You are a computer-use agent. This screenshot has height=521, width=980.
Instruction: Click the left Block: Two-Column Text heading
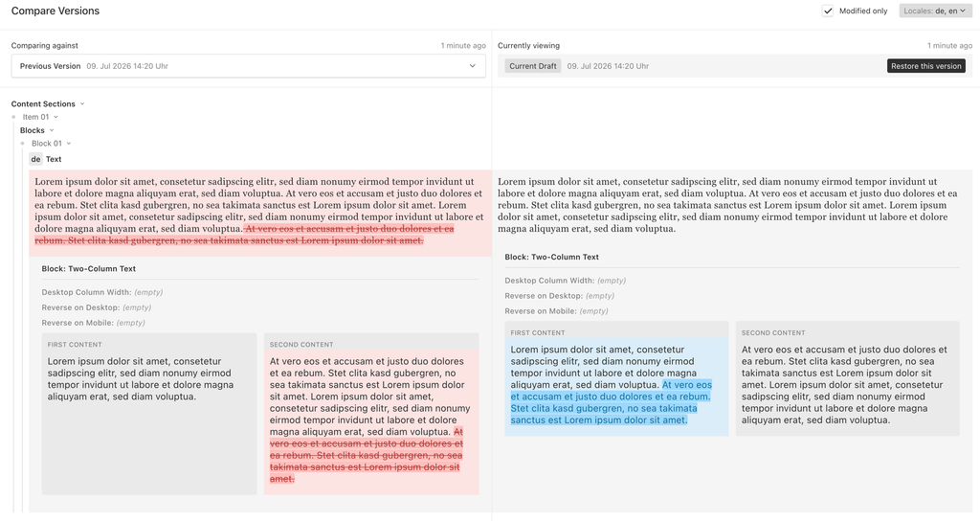coord(89,268)
